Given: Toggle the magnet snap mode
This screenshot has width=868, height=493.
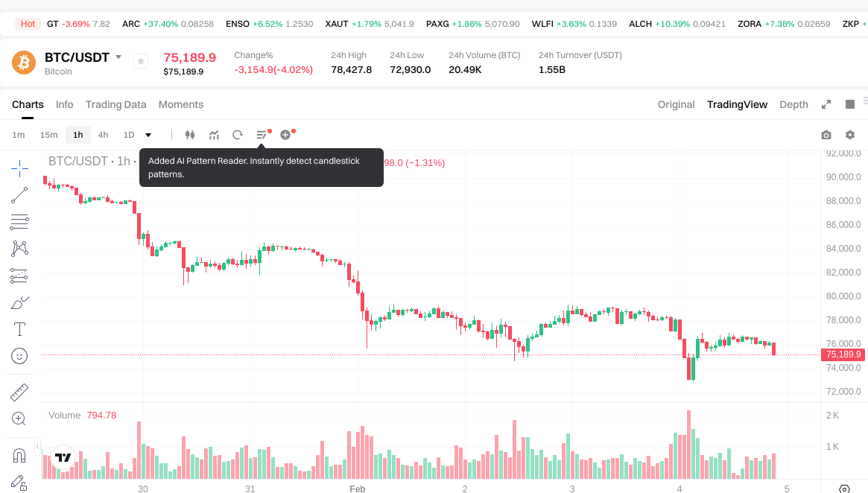Looking at the screenshot, I should coord(19,455).
